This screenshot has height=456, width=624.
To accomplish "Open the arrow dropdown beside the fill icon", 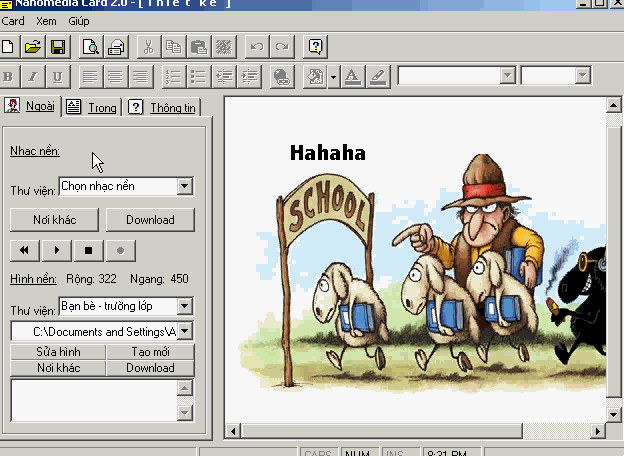I will click(x=333, y=76).
